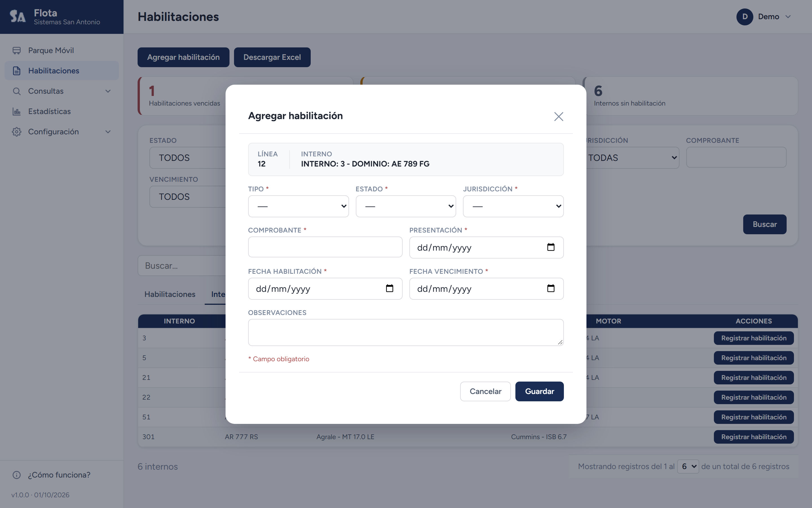Focus the Comprobante filter input

pos(736,157)
